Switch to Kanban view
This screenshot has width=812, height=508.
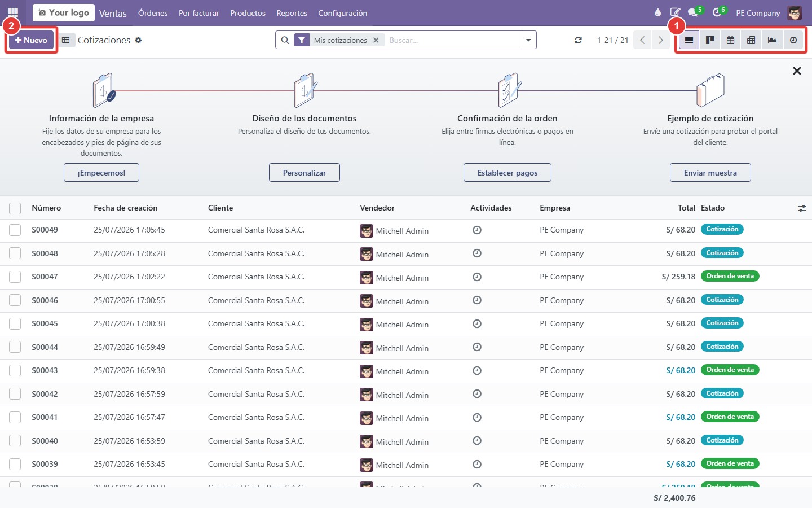click(710, 40)
